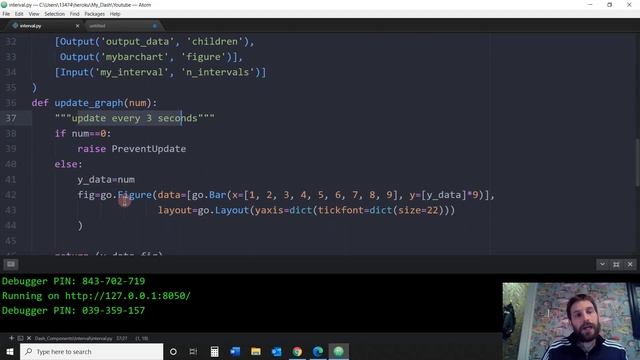Click line number 32 in gutter

(x=11, y=42)
